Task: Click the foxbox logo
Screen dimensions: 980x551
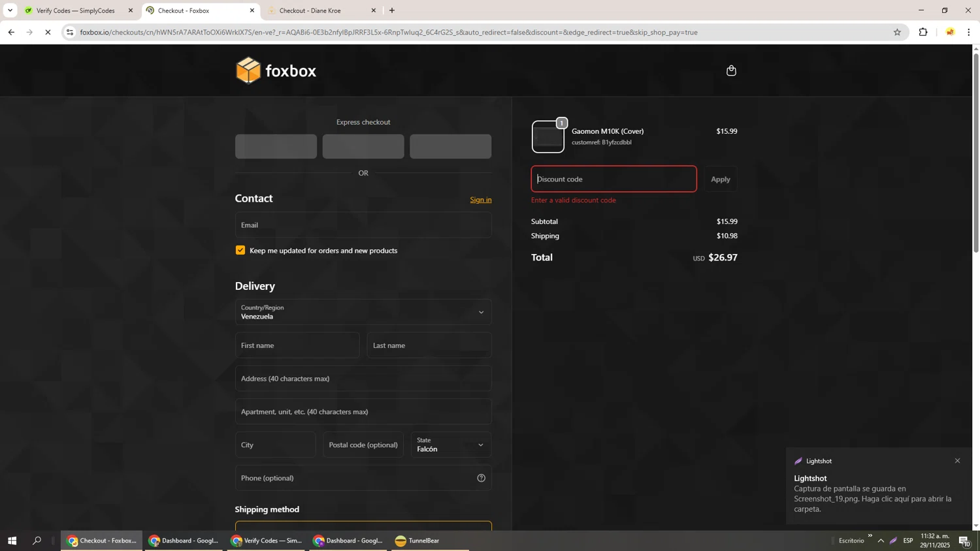Action: pyautogui.click(x=276, y=71)
